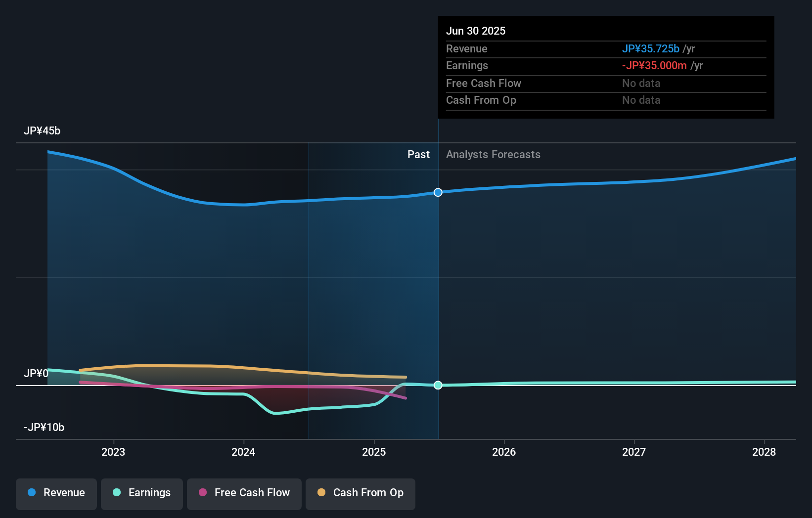
Task: Click the teal Earnings legend dot
Action: point(117,492)
